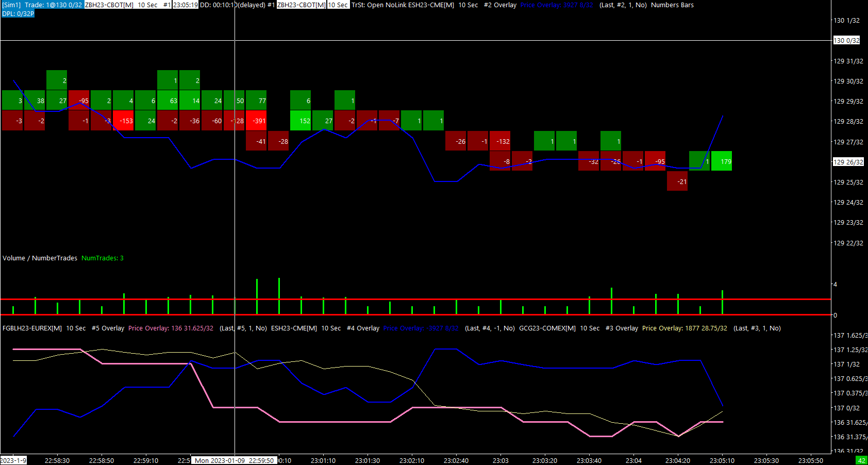Click the 23:01:10 time axis label
The width and height of the screenshot is (868, 465).
(x=323, y=461)
